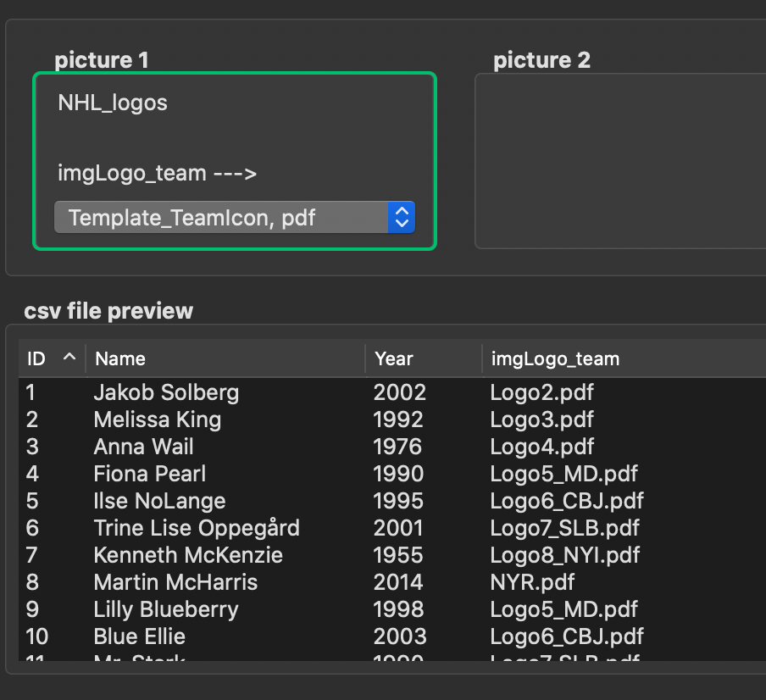Click the year 1998 cell
Screen dimensions: 766x700
point(398,609)
